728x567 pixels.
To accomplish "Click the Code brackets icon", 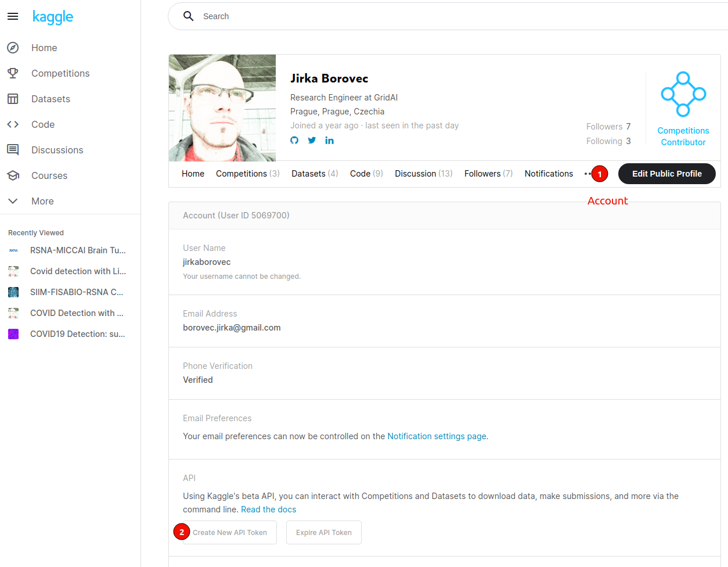I will (13, 124).
